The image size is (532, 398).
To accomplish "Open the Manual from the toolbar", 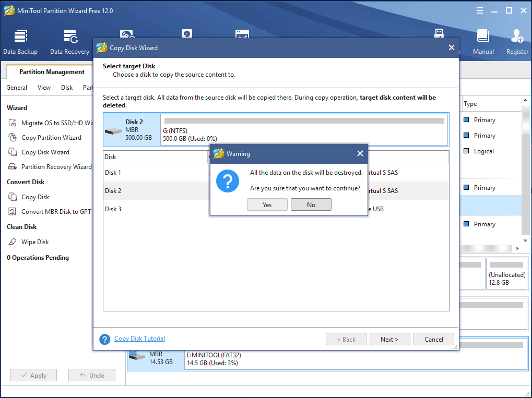I will pyautogui.click(x=483, y=42).
